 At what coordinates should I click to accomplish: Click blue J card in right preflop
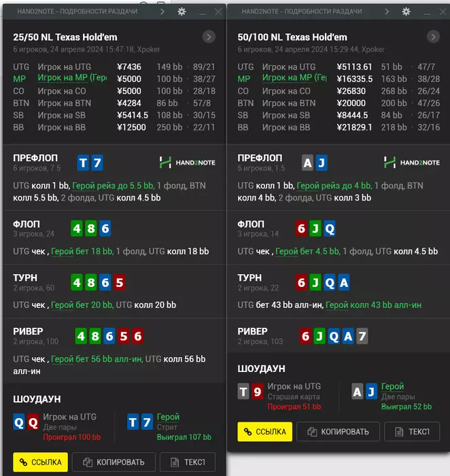click(322, 163)
